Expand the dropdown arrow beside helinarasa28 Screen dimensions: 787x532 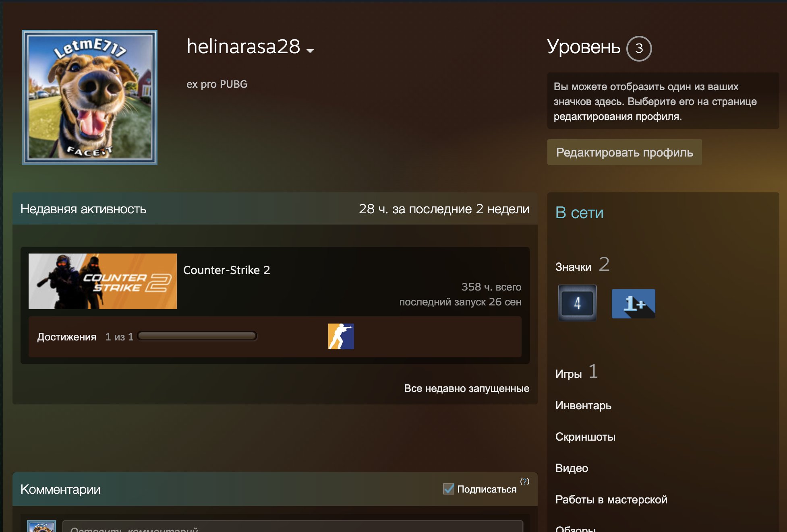[x=310, y=51]
